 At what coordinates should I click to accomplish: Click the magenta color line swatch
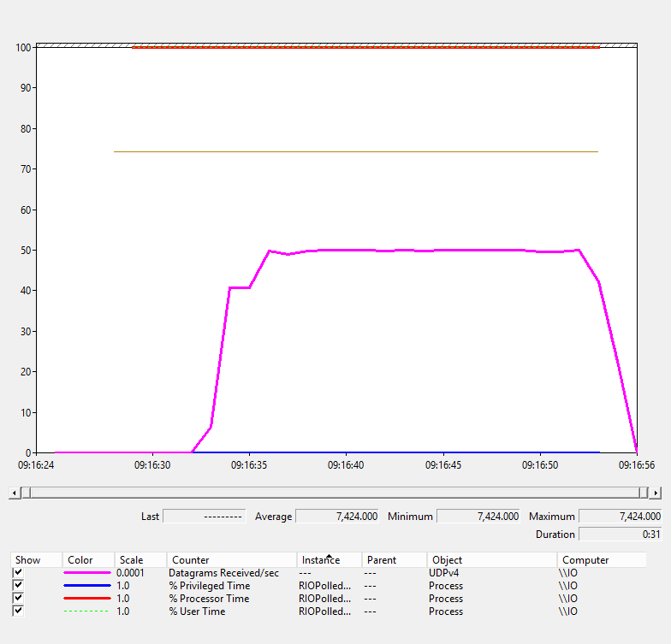(x=87, y=573)
